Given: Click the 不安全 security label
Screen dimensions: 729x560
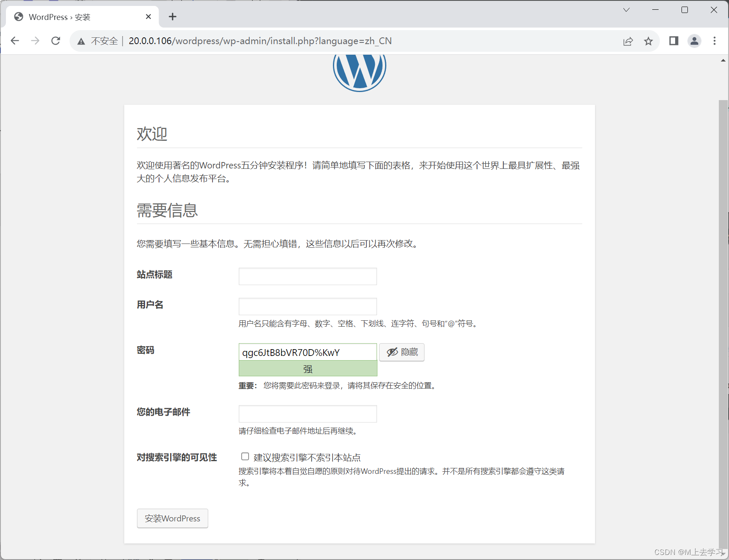Looking at the screenshot, I should coord(104,41).
